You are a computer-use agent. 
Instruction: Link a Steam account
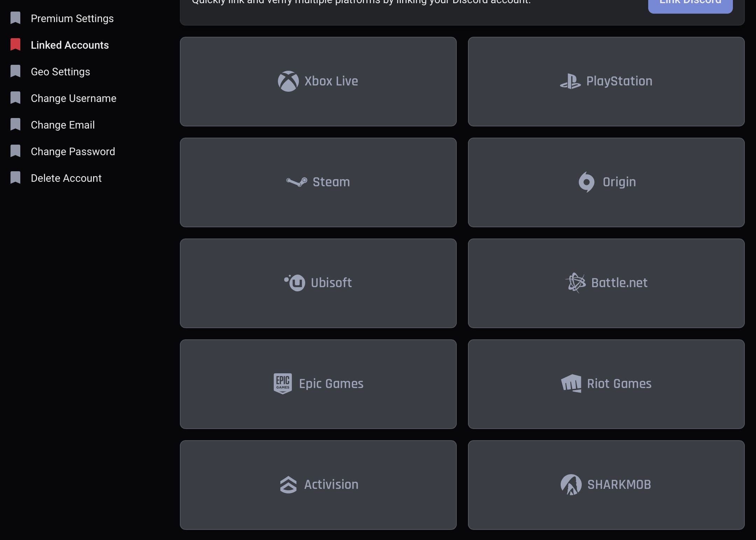[x=318, y=182]
